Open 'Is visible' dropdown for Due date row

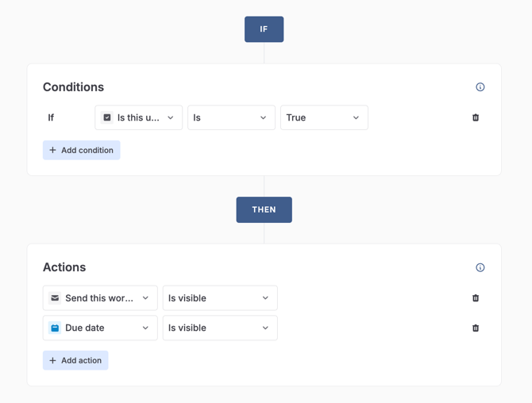[x=220, y=328]
